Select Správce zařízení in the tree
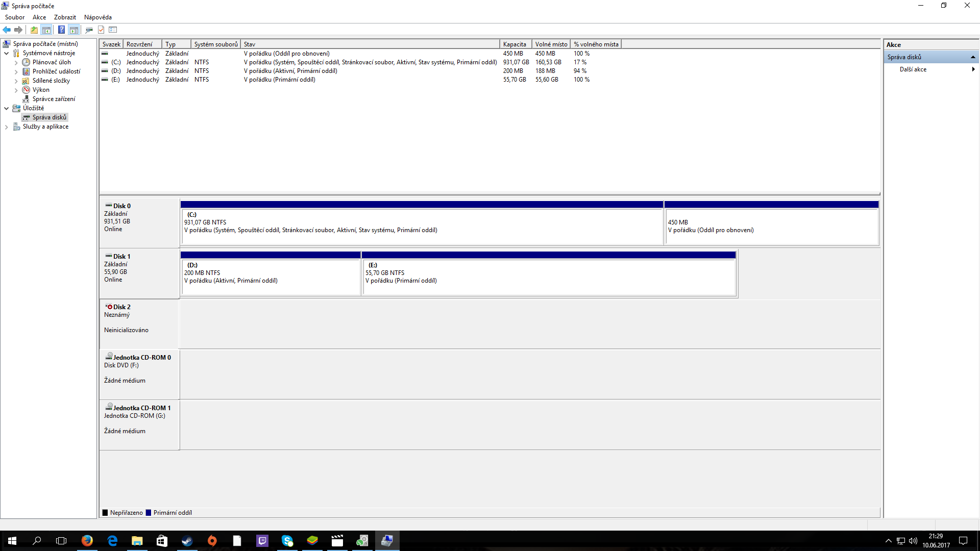This screenshot has height=551, width=980. (x=54, y=99)
